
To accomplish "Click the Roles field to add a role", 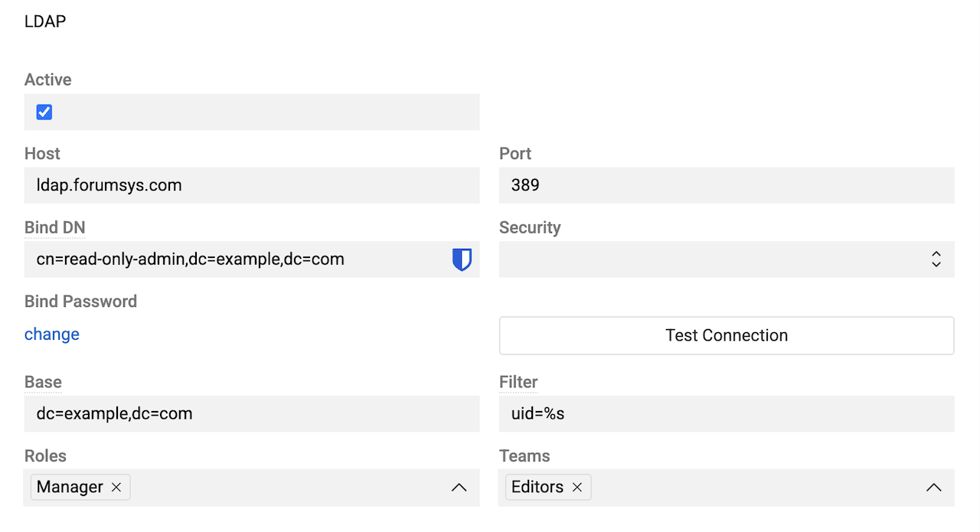I will pyautogui.click(x=291, y=487).
